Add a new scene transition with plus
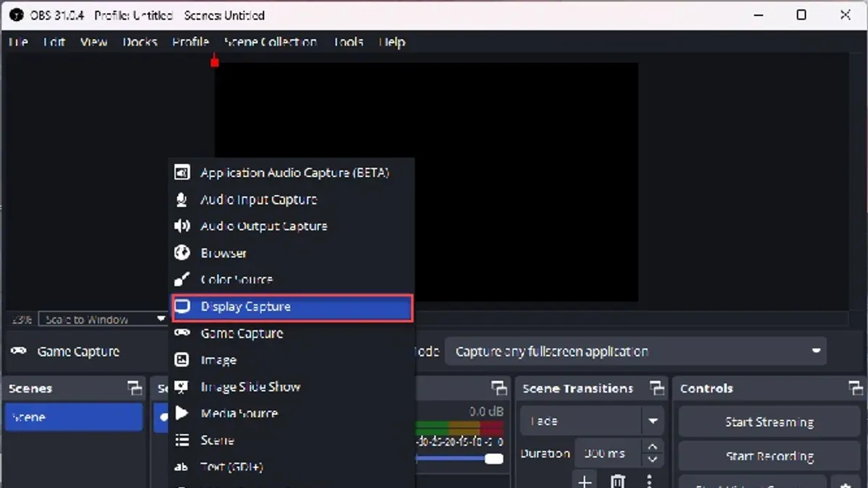 click(584, 481)
